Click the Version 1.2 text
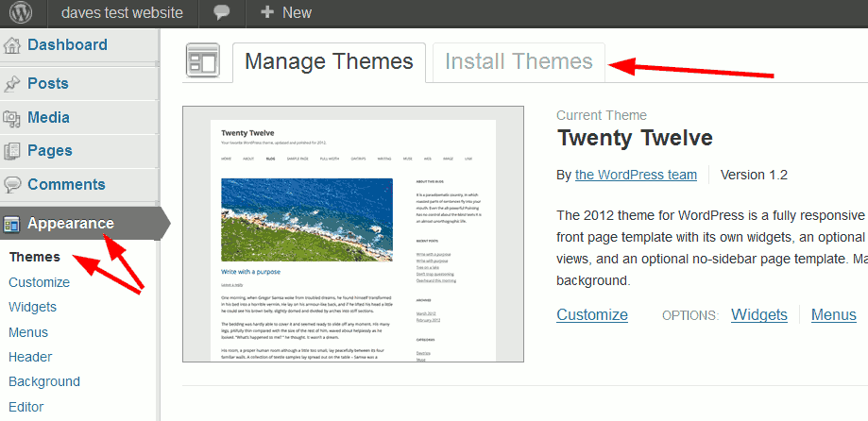This screenshot has width=868, height=421. tap(754, 176)
